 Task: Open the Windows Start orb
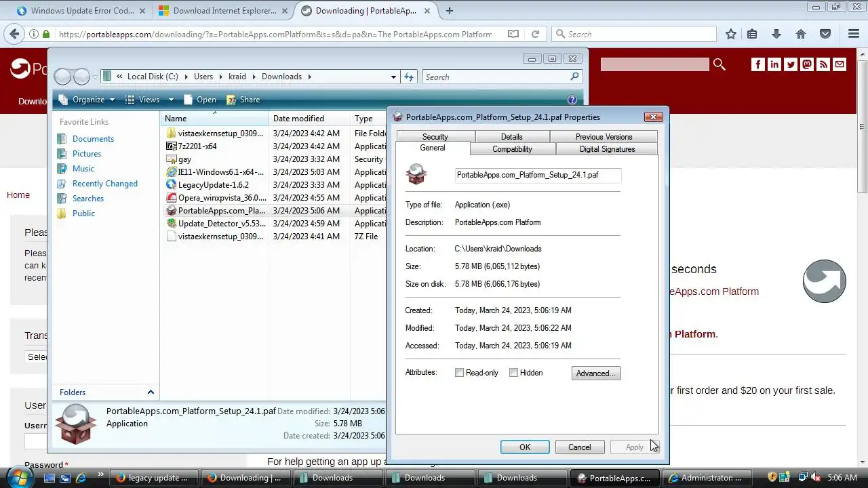pos(19,476)
